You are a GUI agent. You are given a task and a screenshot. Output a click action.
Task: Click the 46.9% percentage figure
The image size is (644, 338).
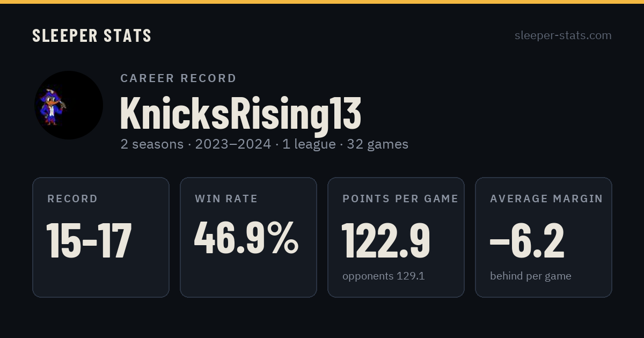click(x=246, y=238)
